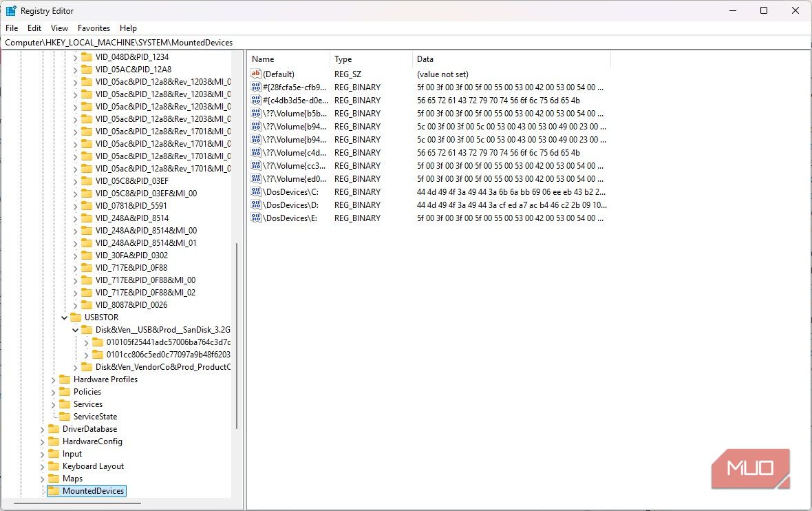The image size is (812, 511).
Task: Expand the VID_0781&PID_5591 key
Action: pos(75,206)
